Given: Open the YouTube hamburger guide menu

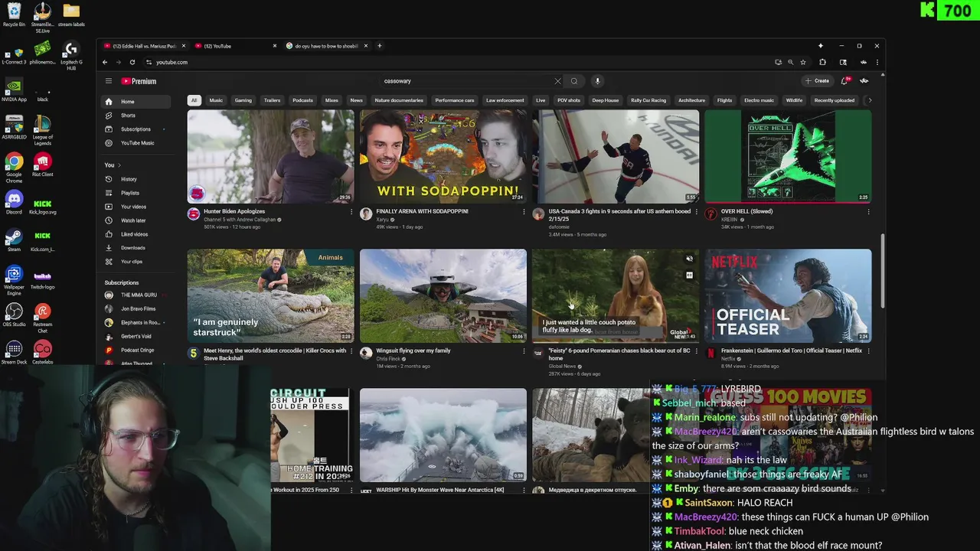Looking at the screenshot, I should (x=108, y=81).
